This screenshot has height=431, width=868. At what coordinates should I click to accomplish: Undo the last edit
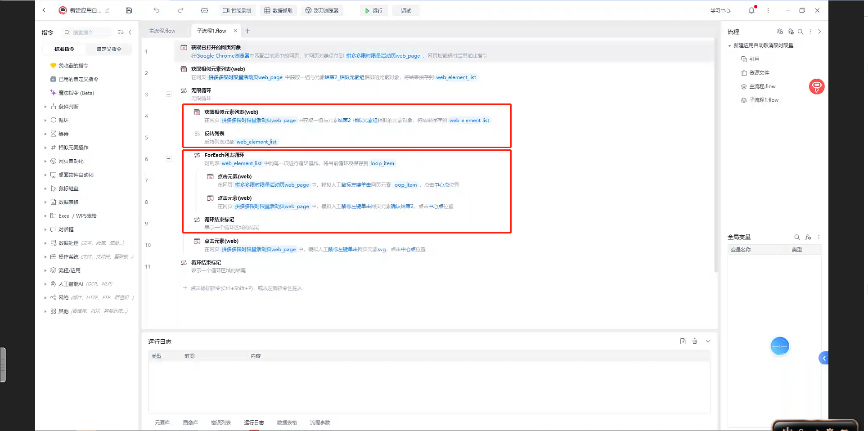pyautogui.click(x=156, y=10)
